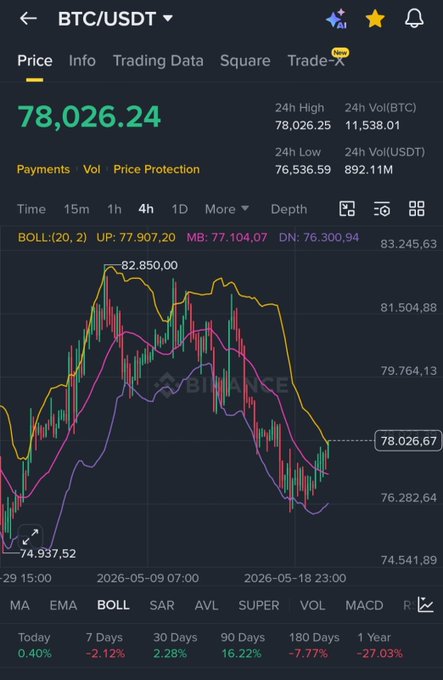Image resolution: width=443 pixels, height=680 pixels.
Task: Show the Depth chart
Action: (x=289, y=209)
